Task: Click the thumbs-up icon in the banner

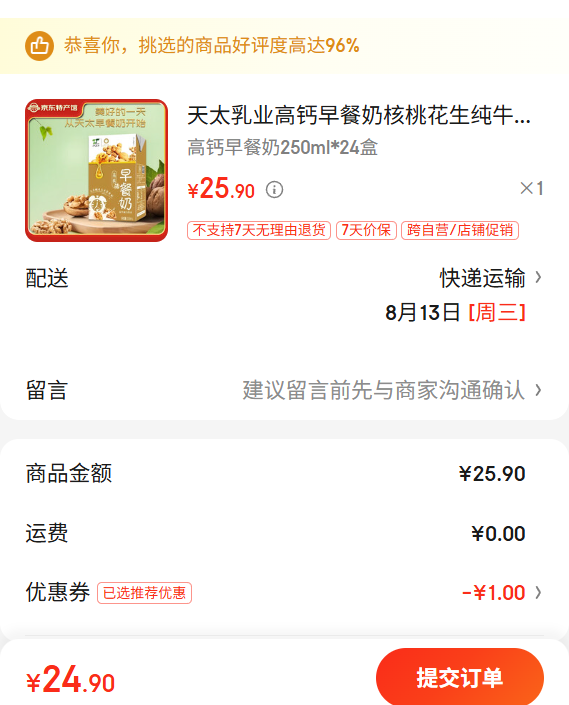Action: 40,45
